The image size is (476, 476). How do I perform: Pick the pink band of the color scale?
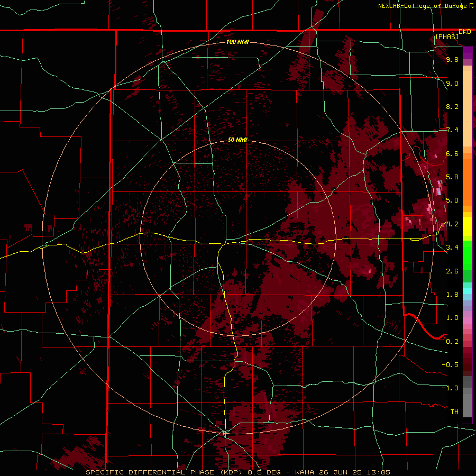pos(467,321)
